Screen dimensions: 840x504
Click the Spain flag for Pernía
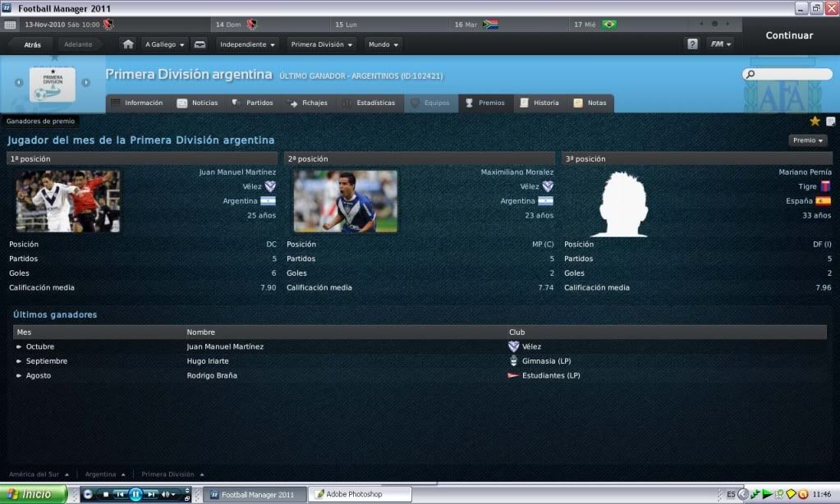(x=823, y=201)
